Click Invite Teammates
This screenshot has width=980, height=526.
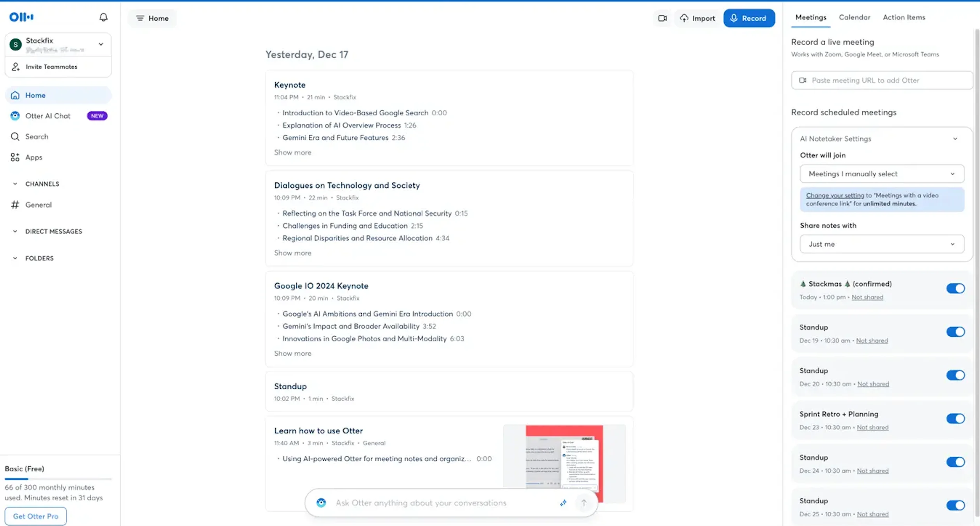click(x=58, y=67)
